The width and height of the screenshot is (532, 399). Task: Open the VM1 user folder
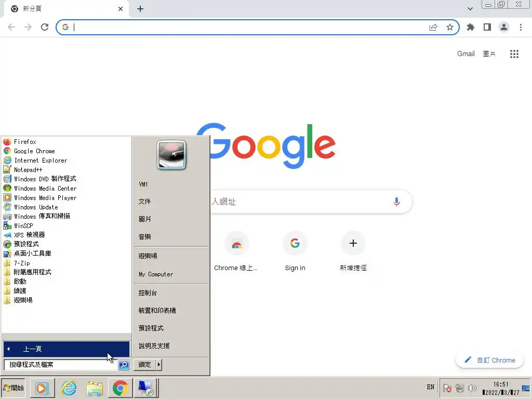coord(143,184)
